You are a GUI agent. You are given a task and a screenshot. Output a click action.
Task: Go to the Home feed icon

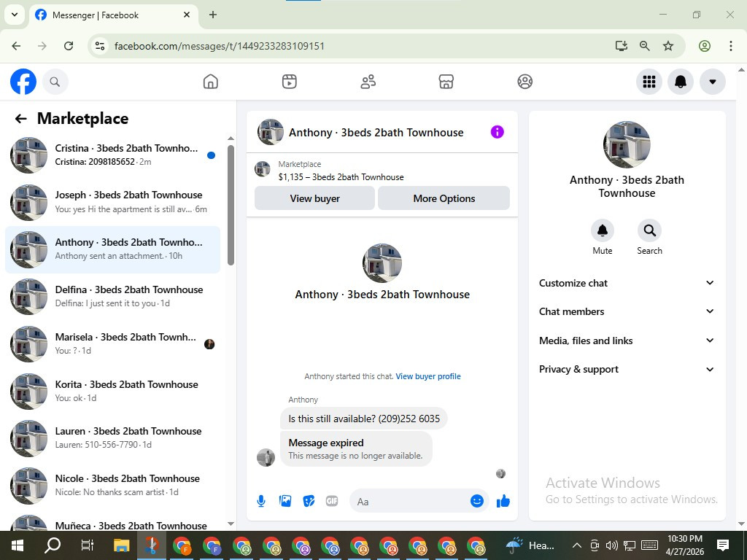click(x=211, y=82)
